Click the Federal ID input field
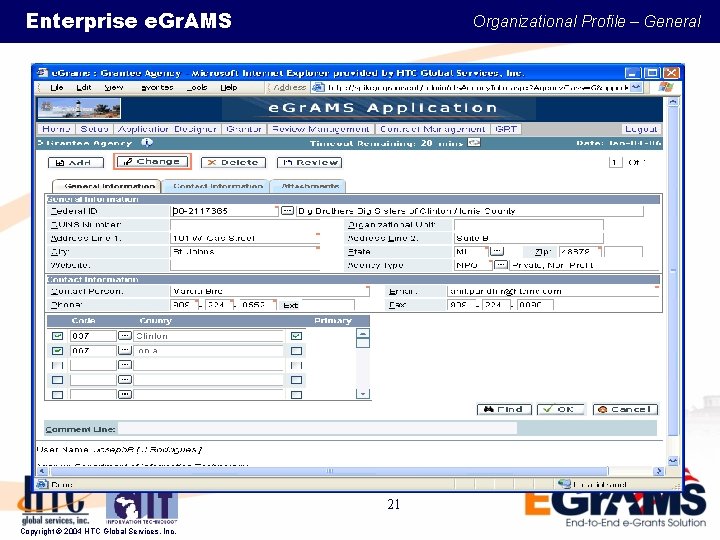The image size is (720, 540). [x=224, y=211]
